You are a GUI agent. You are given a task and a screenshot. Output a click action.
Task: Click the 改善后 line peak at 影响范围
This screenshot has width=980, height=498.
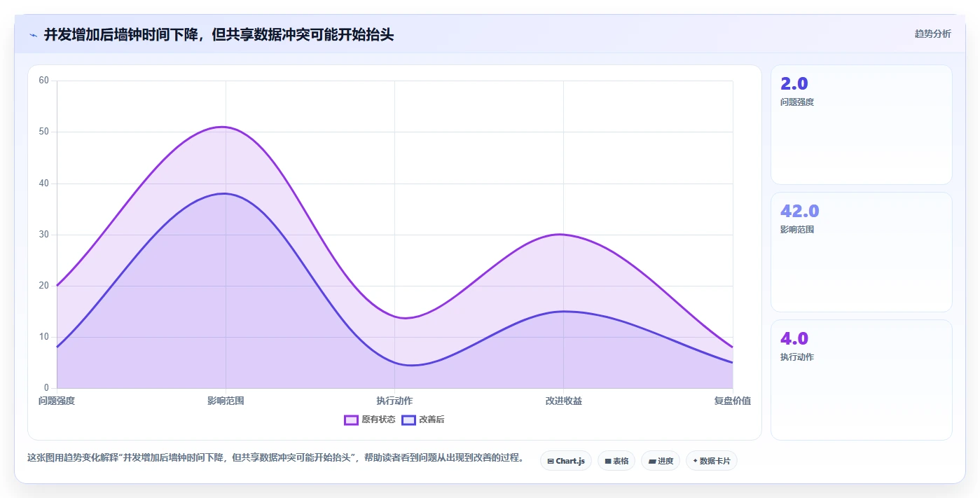(x=226, y=193)
